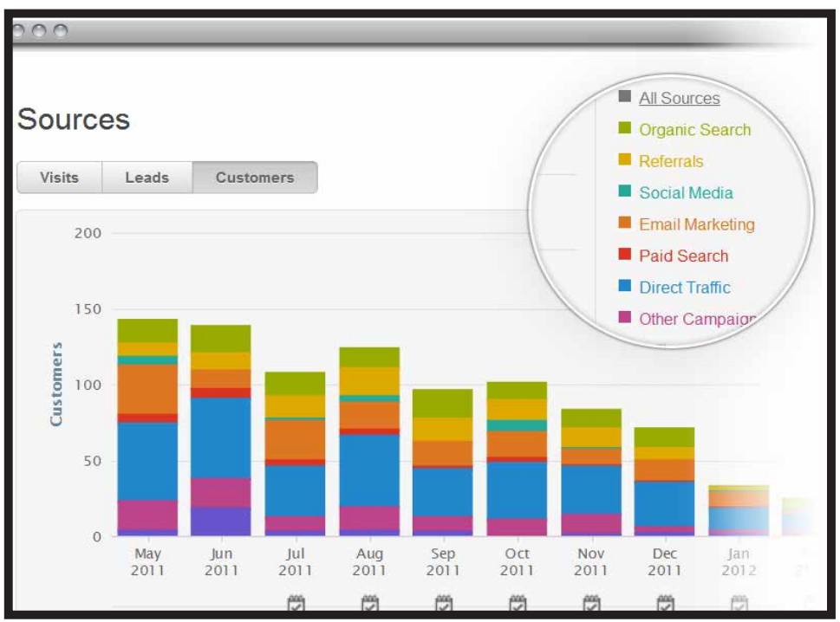Image resolution: width=840 pixels, height=622 pixels.
Task: Open the calendar event icon under Oct 2011
Action: pos(518,603)
